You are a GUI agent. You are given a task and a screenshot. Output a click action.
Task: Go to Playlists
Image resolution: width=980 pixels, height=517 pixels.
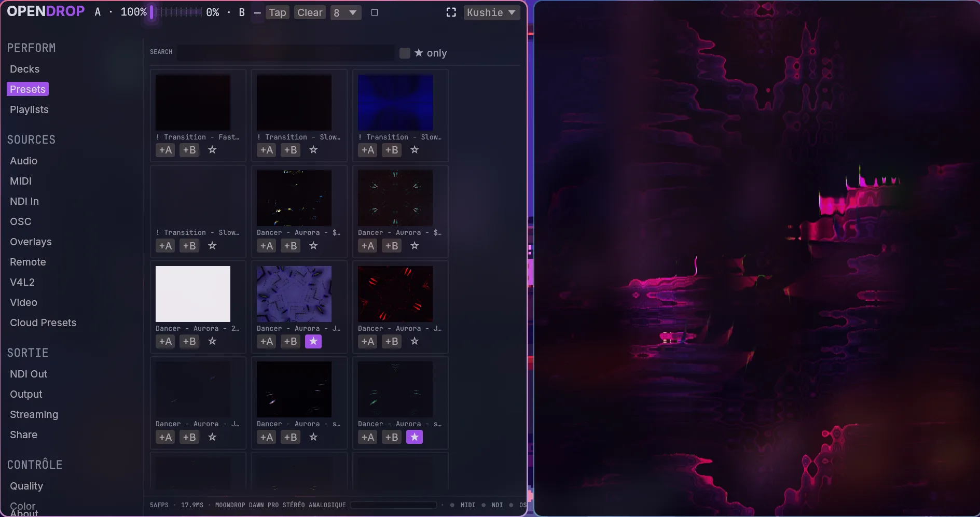click(x=29, y=109)
